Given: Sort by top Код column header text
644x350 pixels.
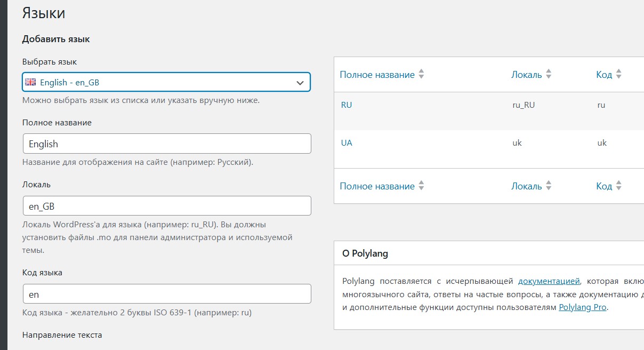Looking at the screenshot, I should tap(603, 75).
